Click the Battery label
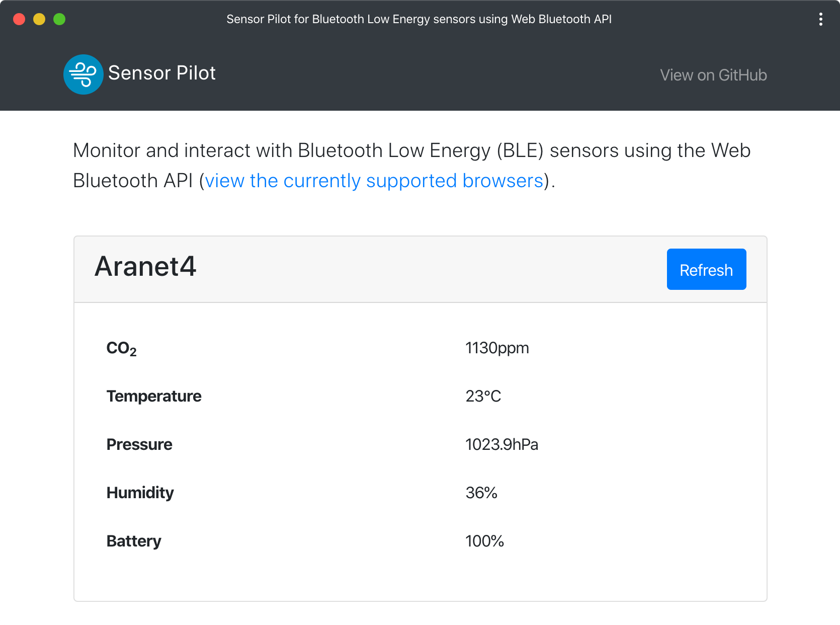840x625 pixels. (x=134, y=541)
